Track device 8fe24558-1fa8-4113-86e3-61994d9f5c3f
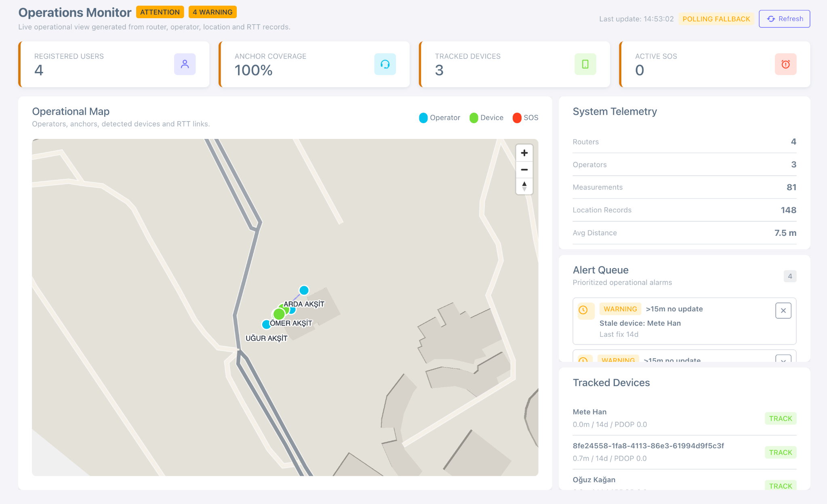The width and height of the screenshot is (827, 504). (780, 452)
